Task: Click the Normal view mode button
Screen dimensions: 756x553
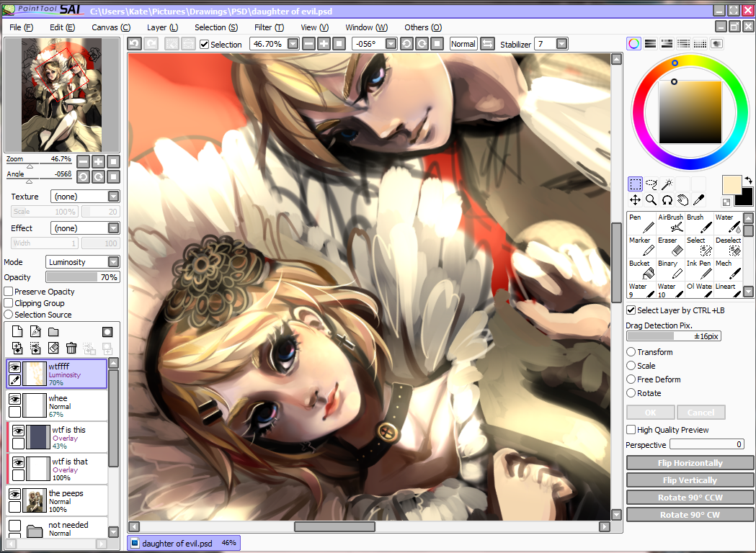Action: 463,44
